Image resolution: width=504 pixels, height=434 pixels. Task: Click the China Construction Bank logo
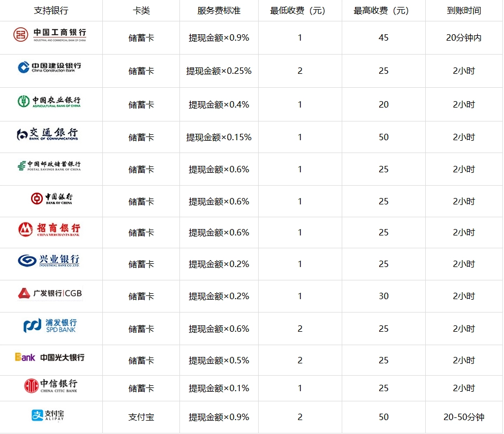pos(50,67)
